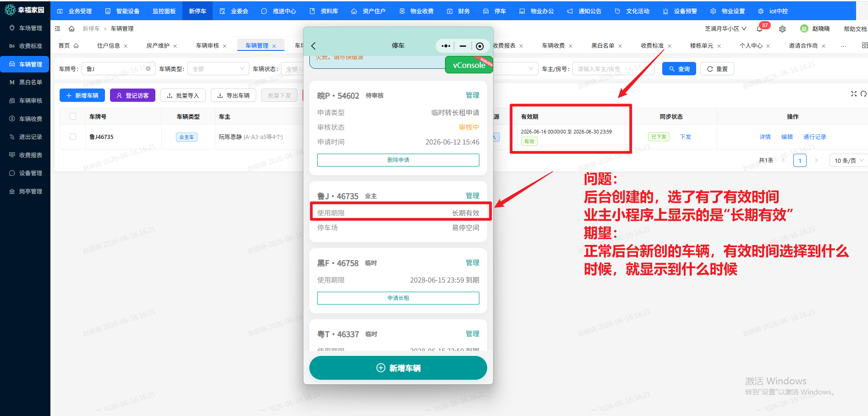Open 车辆收费 in the left sidebar
Image resolution: width=868 pixels, height=416 pixels.
click(x=26, y=119)
